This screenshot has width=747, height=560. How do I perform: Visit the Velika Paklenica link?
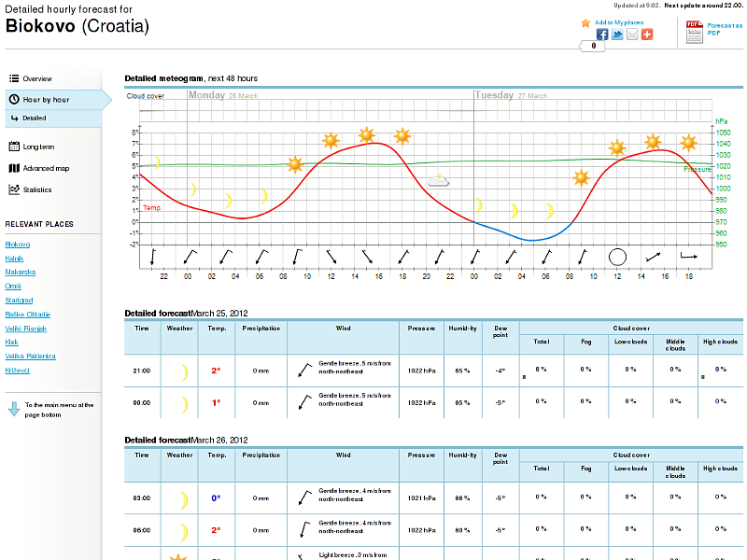point(31,357)
